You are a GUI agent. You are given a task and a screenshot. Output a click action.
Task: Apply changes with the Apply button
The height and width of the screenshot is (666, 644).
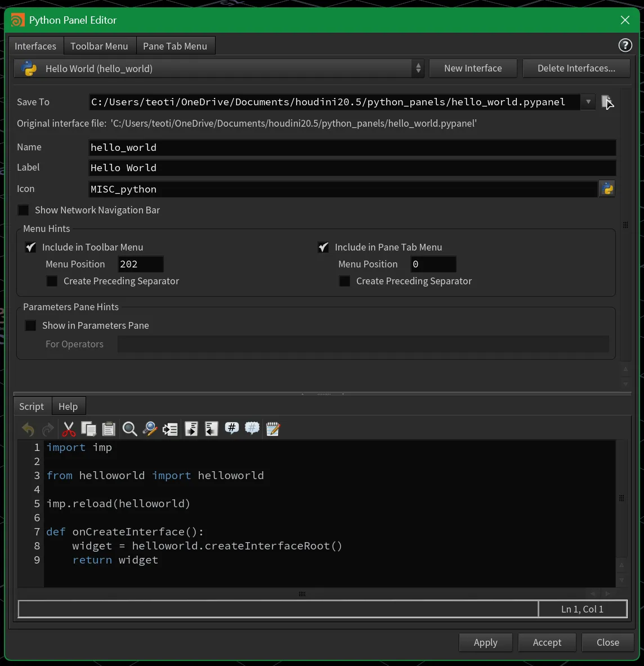(x=485, y=642)
